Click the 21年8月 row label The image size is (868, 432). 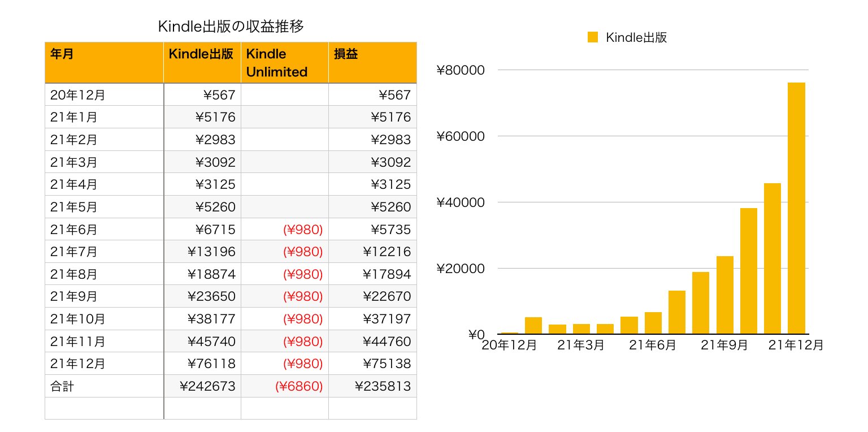point(73,274)
